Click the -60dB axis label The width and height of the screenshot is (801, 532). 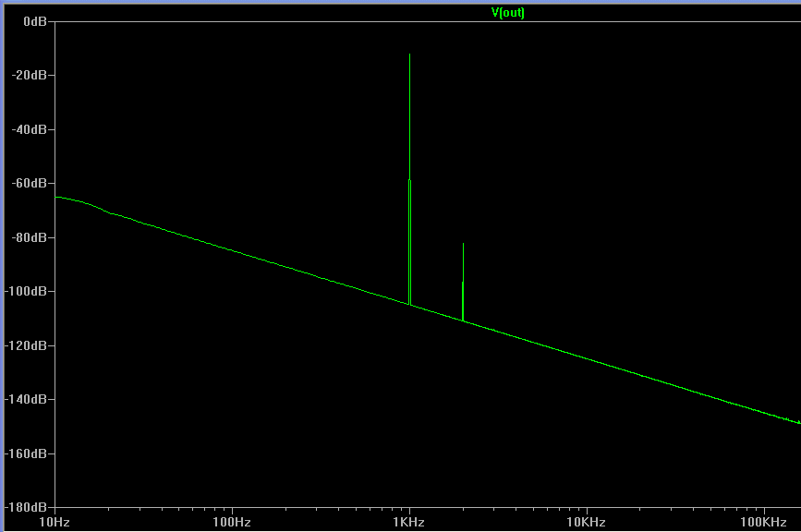point(30,183)
